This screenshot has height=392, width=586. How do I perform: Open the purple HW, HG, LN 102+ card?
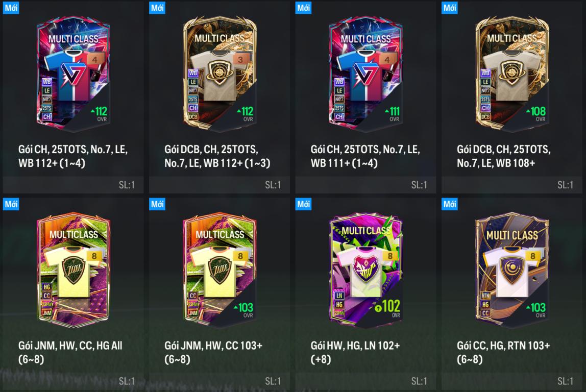click(x=365, y=270)
